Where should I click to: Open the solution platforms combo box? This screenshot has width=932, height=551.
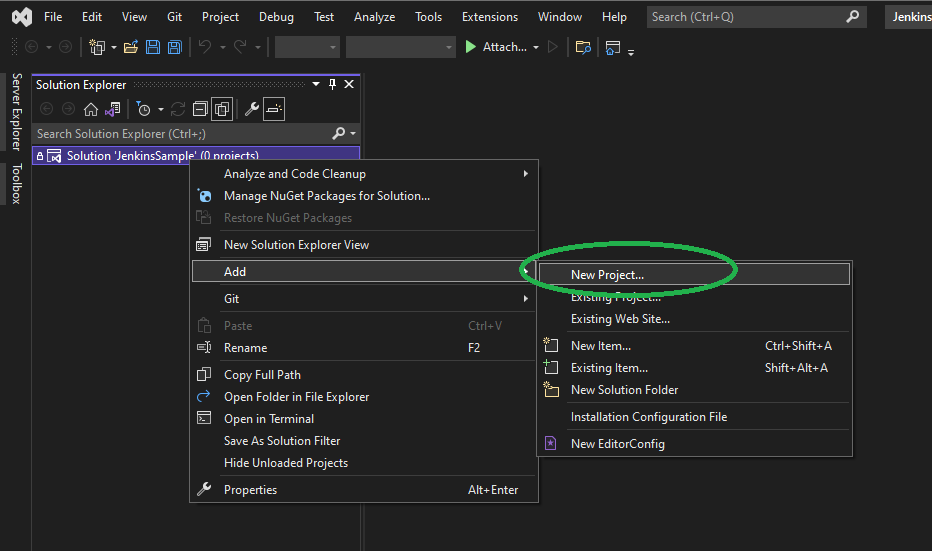point(401,47)
